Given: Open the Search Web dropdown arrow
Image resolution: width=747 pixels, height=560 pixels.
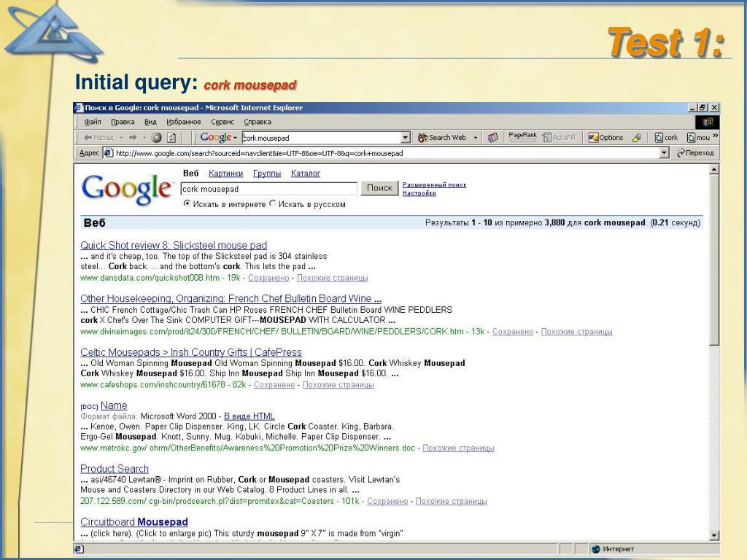Looking at the screenshot, I should [x=475, y=138].
